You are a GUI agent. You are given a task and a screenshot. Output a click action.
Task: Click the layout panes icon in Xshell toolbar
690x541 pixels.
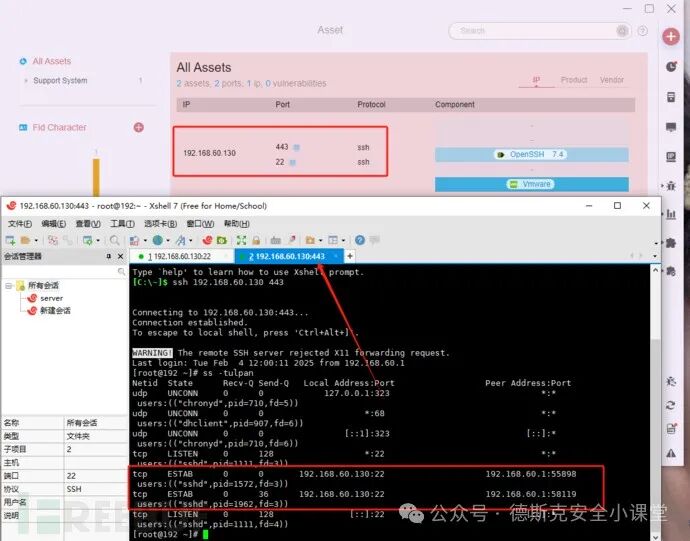[333, 240]
